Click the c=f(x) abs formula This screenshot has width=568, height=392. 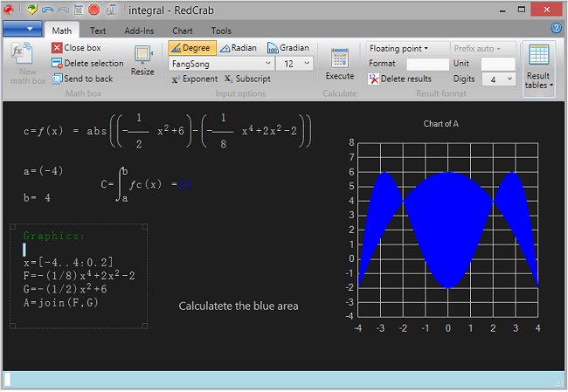168,131
